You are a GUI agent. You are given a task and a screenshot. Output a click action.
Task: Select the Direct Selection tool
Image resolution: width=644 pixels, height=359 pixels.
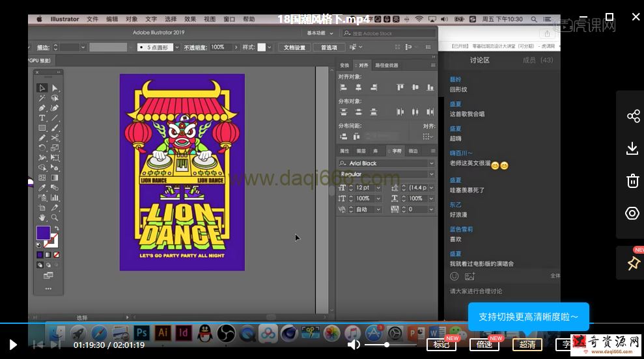(55, 88)
